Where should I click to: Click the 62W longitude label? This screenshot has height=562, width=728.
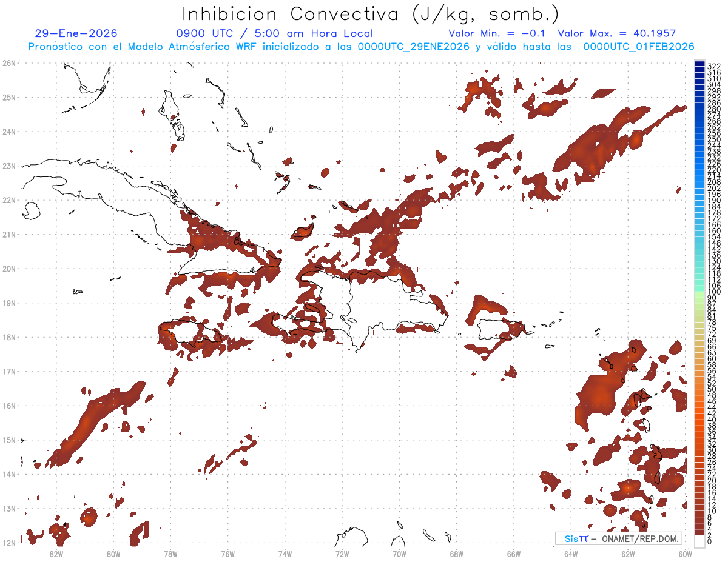(627, 553)
